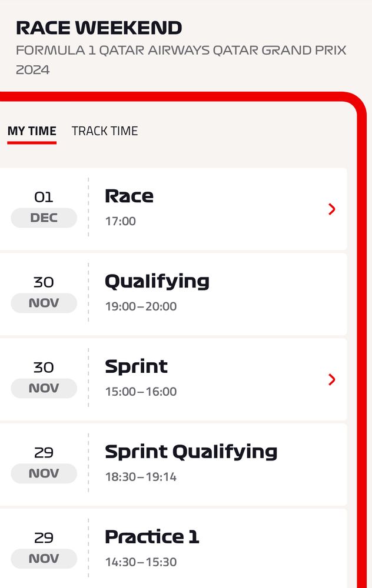Click the Race 17:00 time text
The image size is (372, 588).
click(121, 221)
